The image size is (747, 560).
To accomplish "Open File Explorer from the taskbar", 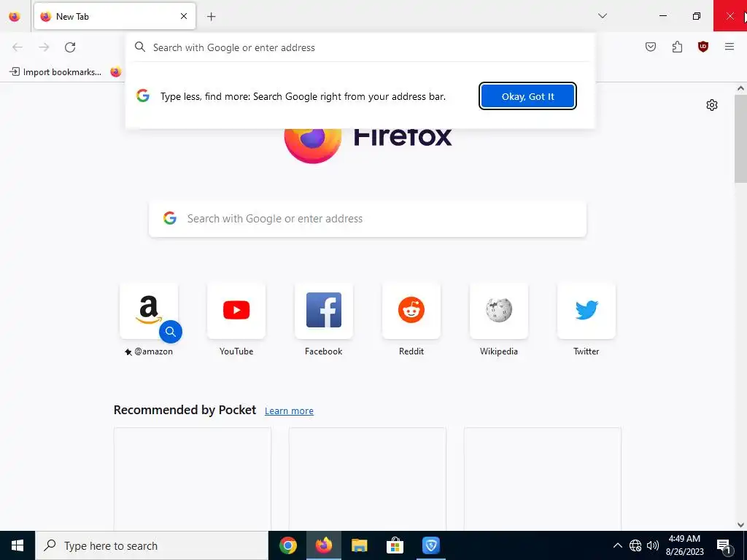I will (x=359, y=545).
